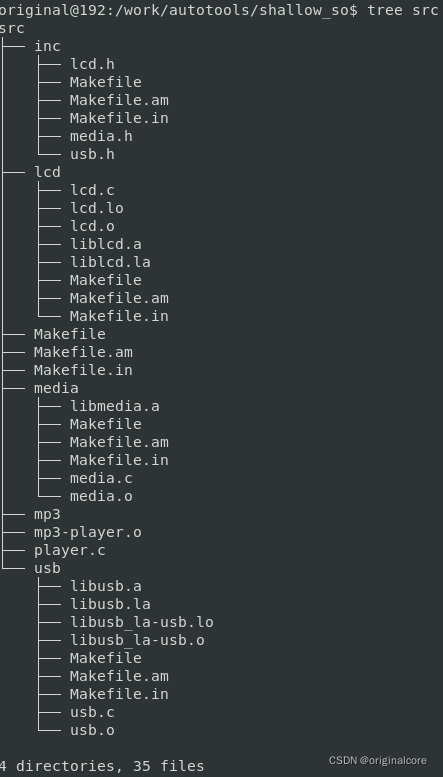The width and height of the screenshot is (443, 777).
Task: Select the usb directory entry
Action: click(47, 568)
